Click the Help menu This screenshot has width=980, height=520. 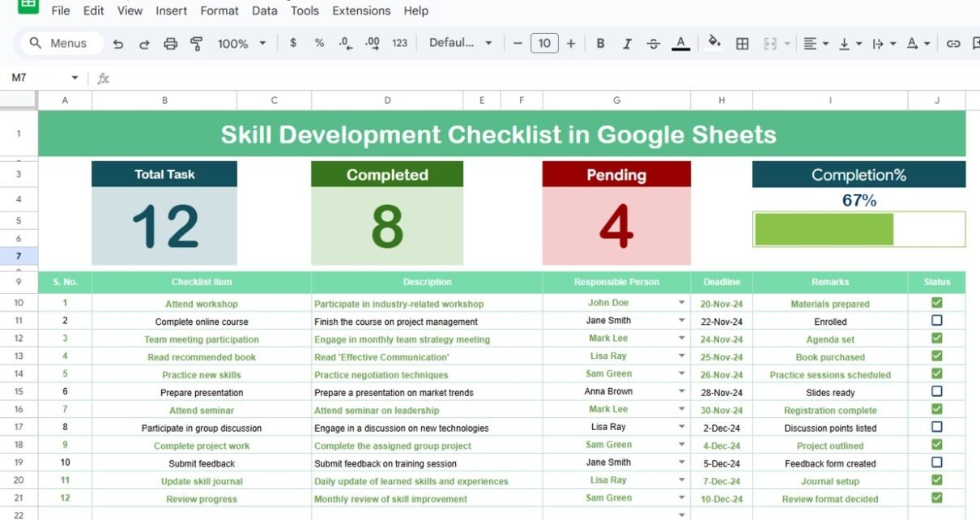coord(415,11)
